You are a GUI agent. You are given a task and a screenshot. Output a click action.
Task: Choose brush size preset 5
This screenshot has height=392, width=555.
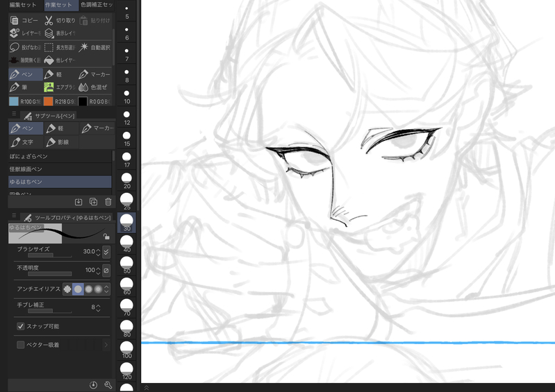click(126, 12)
